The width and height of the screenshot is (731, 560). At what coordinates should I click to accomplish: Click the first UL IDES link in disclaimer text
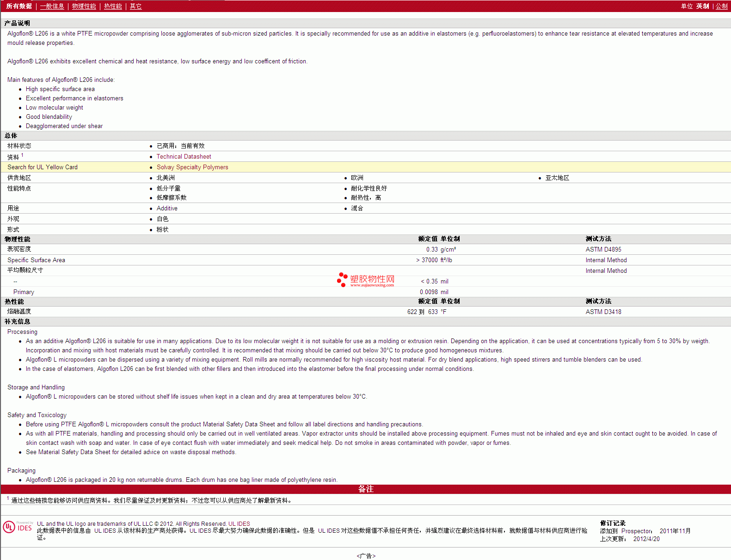239,524
